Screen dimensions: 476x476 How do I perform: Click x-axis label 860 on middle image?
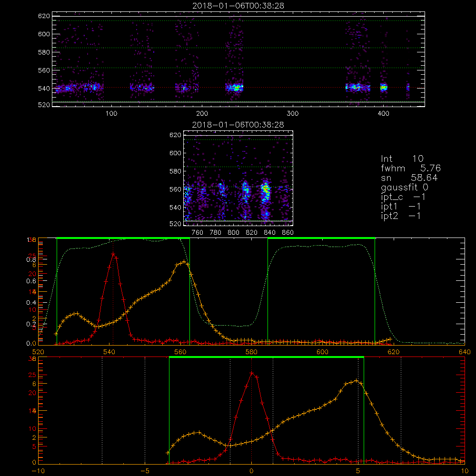point(288,233)
